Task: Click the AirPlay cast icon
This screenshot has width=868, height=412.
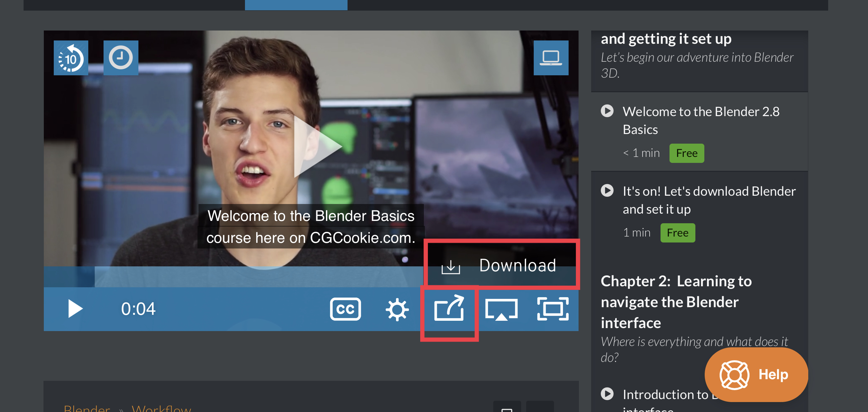Action: 501,309
